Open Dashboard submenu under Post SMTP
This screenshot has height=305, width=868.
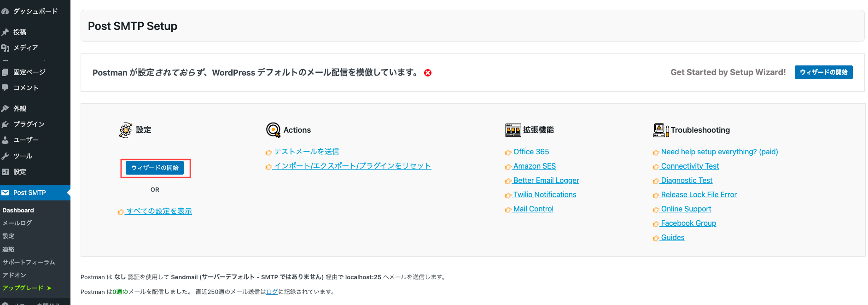(18, 210)
